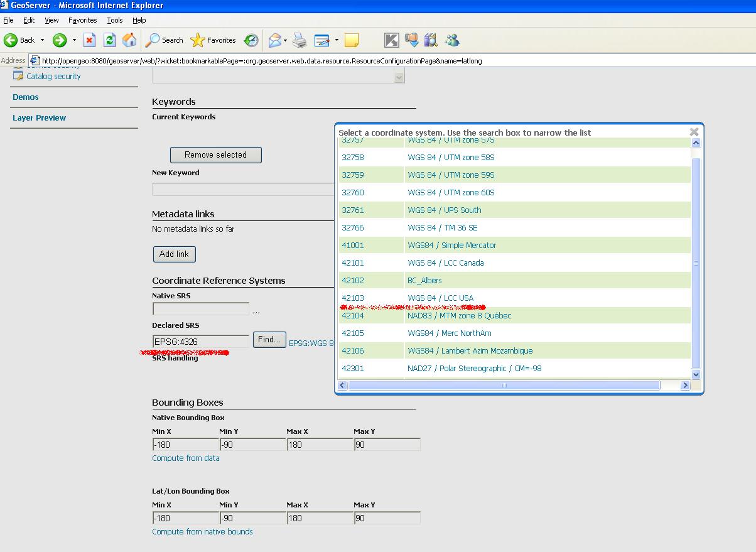
Task: Click the Print toolbar icon
Action: [x=300, y=40]
